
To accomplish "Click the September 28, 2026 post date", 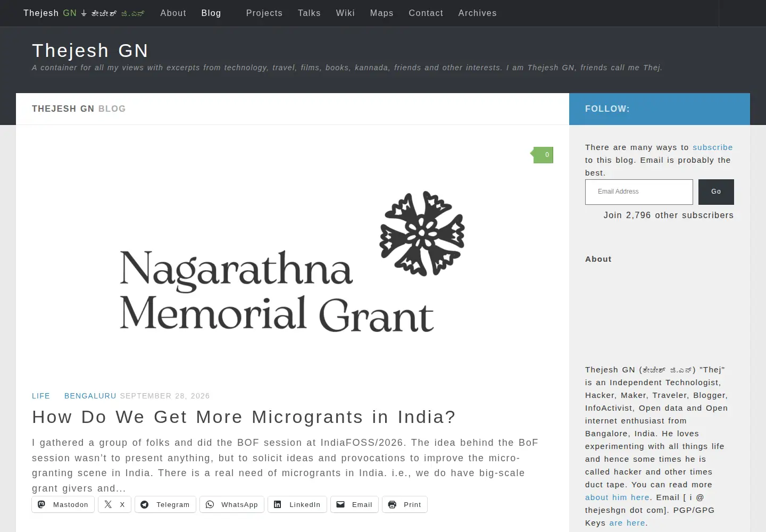I will tap(165, 396).
